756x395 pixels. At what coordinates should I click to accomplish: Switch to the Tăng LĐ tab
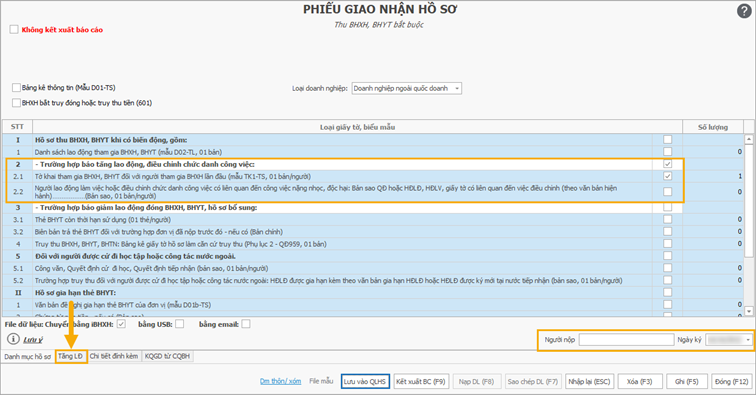[71, 356]
